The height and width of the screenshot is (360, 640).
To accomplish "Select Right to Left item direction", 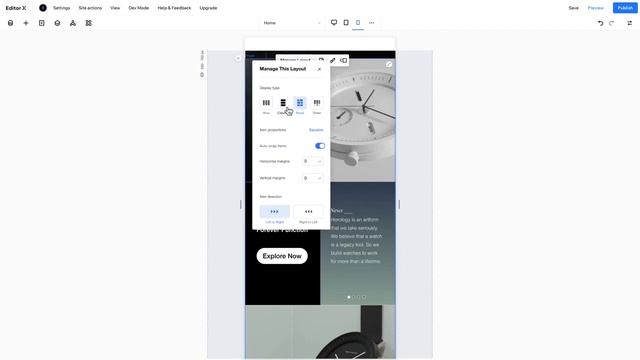I will 309,211.
